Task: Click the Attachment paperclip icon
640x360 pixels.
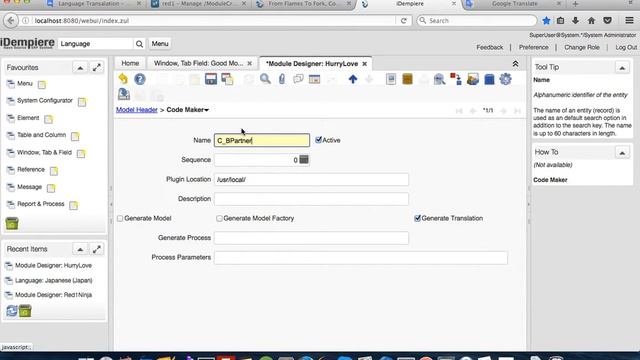Action: (282, 79)
